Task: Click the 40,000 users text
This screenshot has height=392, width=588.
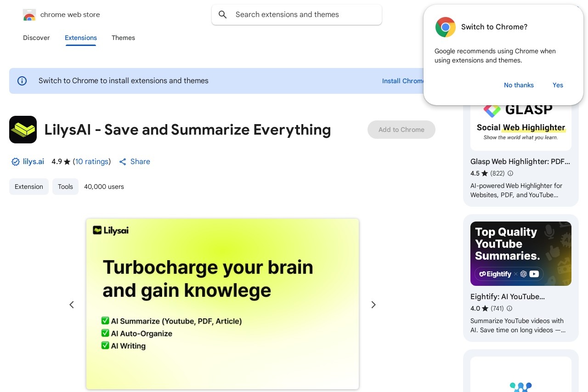Action: (104, 187)
